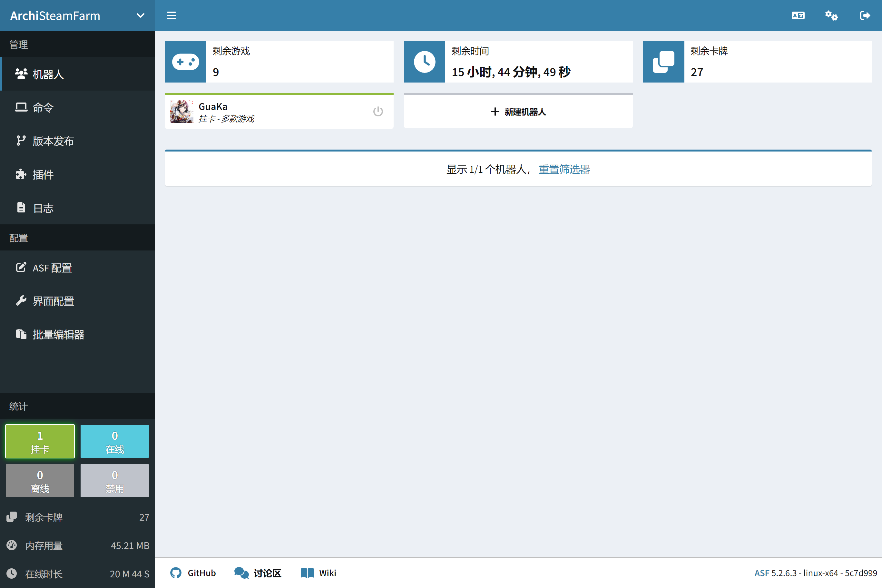Click the clock icon on 剩余时间 card

425,62
